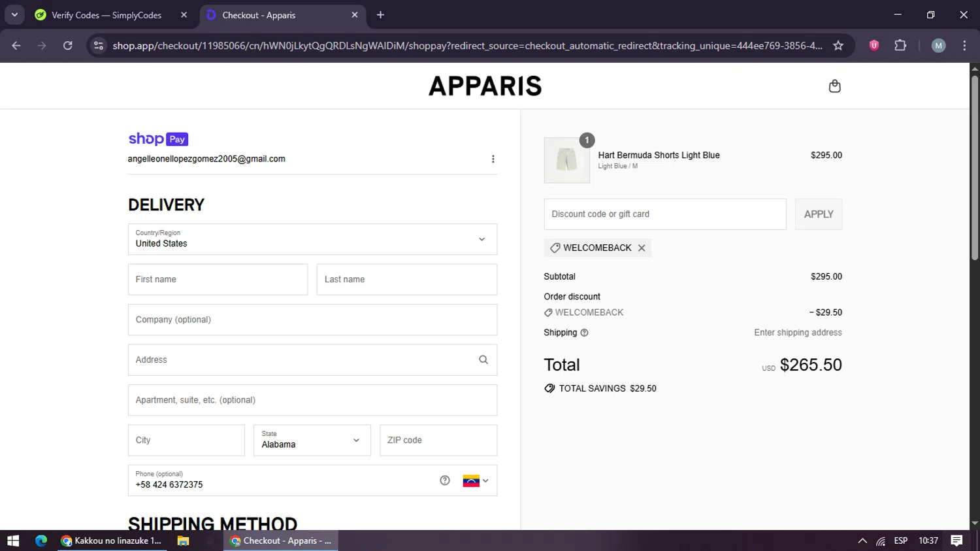Click the APPARIS store logo
Image resolution: width=980 pixels, height=551 pixels.
point(485,86)
